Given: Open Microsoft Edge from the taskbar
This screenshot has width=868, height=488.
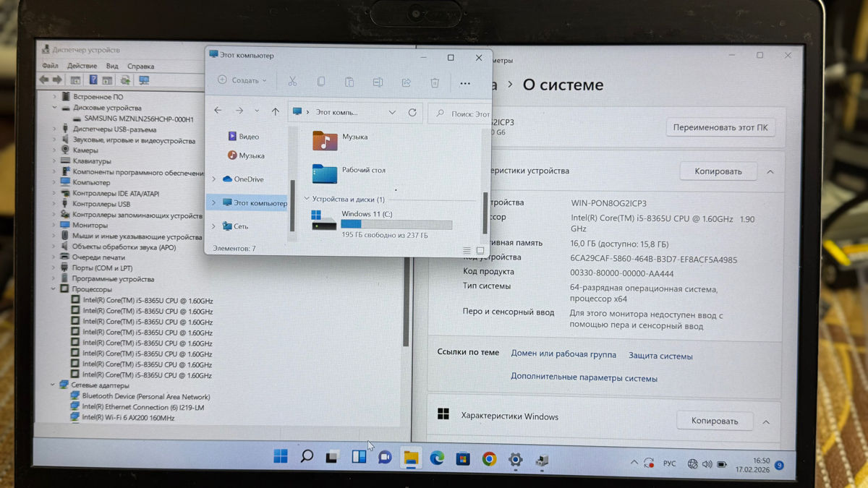Looking at the screenshot, I should [437, 458].
